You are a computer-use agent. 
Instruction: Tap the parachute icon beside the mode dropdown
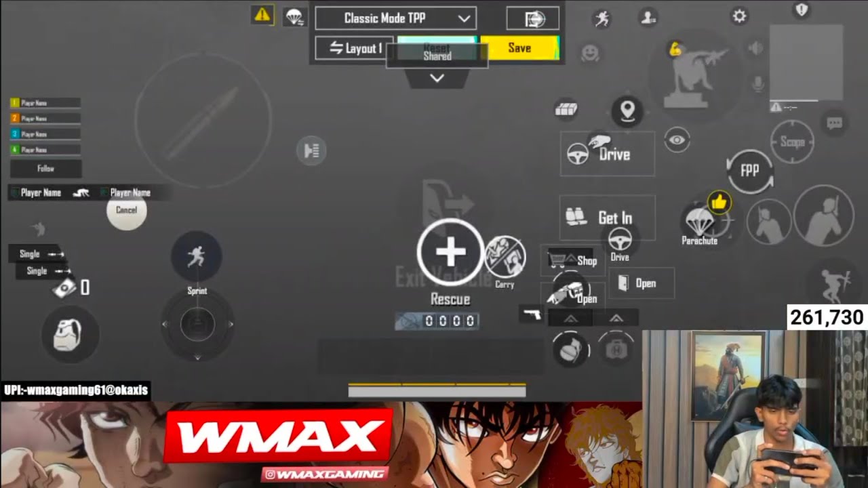(294, 16)
